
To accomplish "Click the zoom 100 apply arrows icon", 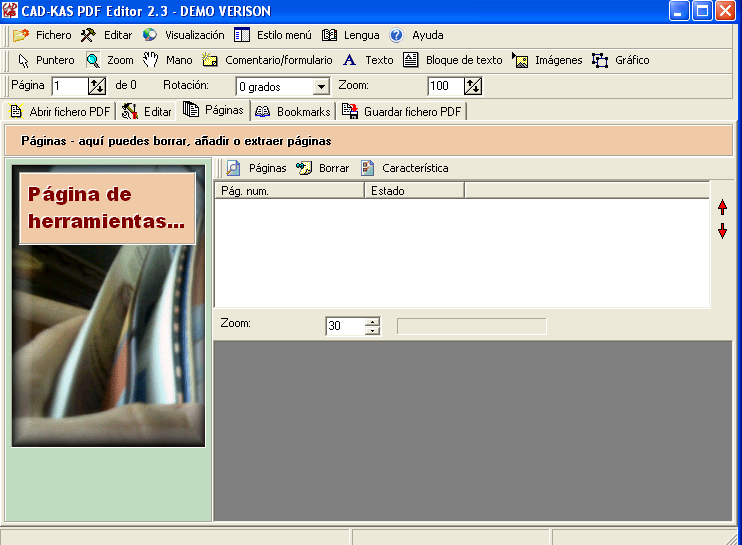I will [x=473, y=86].
